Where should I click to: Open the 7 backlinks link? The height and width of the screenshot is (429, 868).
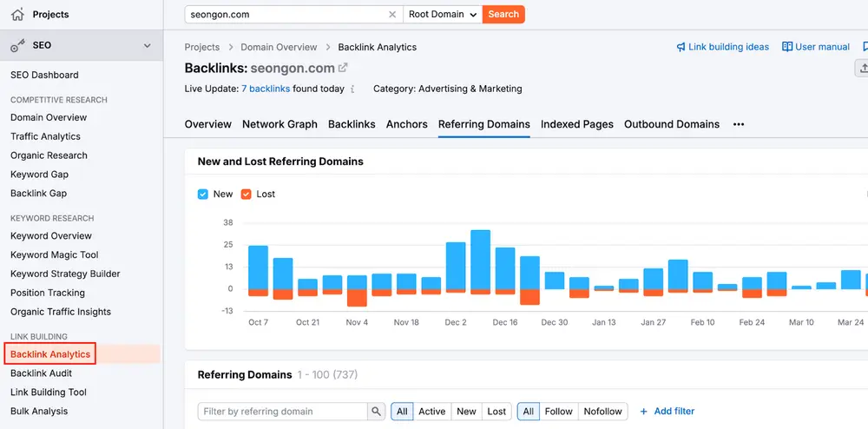tap(266, 89)
